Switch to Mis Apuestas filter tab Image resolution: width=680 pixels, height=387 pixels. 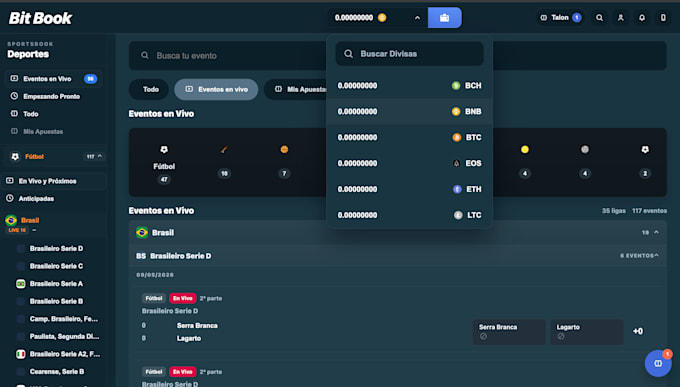(x=296, y=89)
